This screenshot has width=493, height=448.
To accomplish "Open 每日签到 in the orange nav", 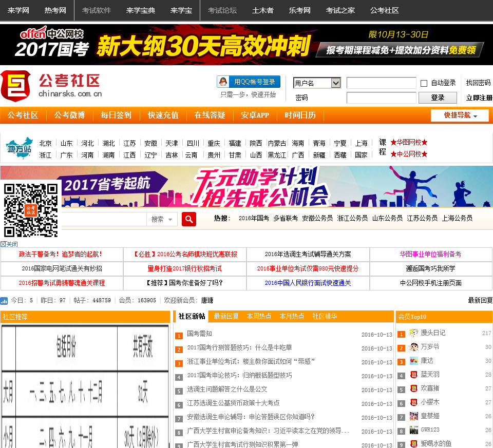I will point(116,115).
